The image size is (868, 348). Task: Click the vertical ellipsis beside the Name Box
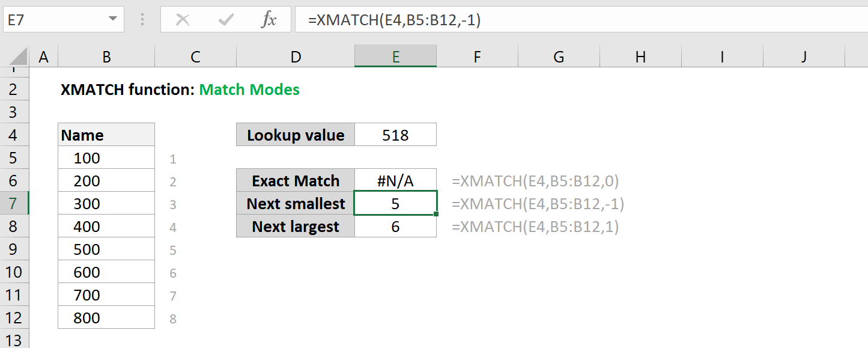pyautogui.click(x=142, y=19)
